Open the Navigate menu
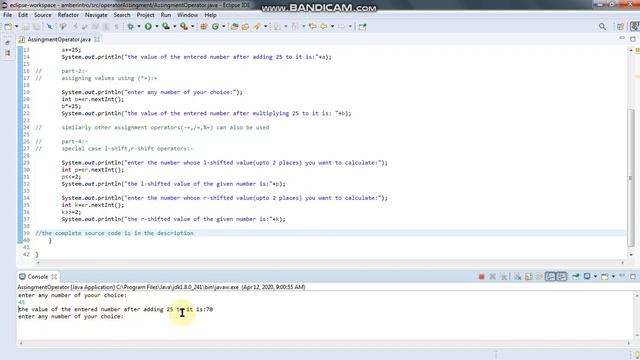Image resolution: width=640 pixels, height=360 pixels. pos(96,15)
